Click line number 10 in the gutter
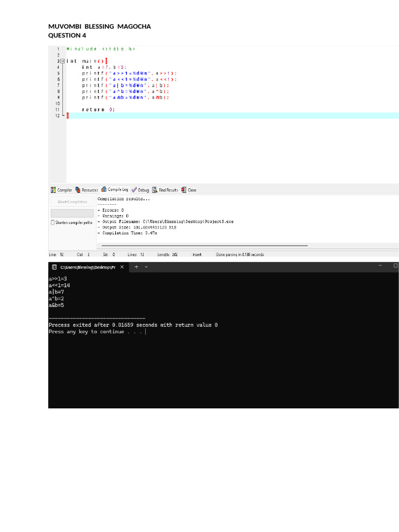Viewport: 399px width, 532px height. coord(57,103)
